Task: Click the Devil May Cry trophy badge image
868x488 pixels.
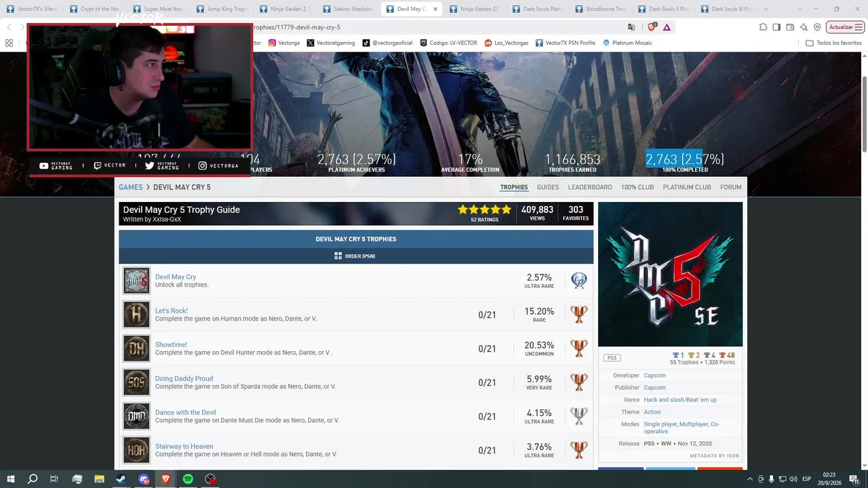Action: point(136,281)
